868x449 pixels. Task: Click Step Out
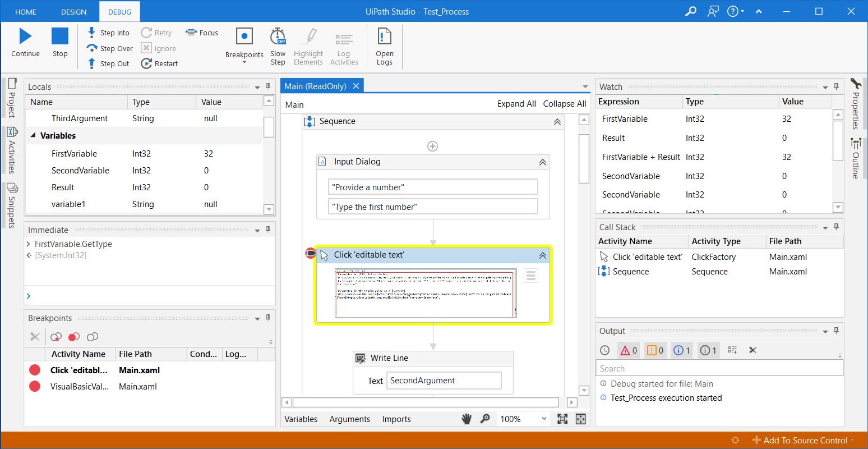(x=108, y=63)
